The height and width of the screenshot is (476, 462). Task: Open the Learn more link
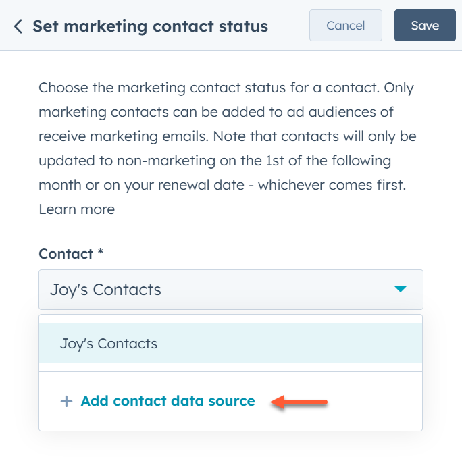pos(76,209)
